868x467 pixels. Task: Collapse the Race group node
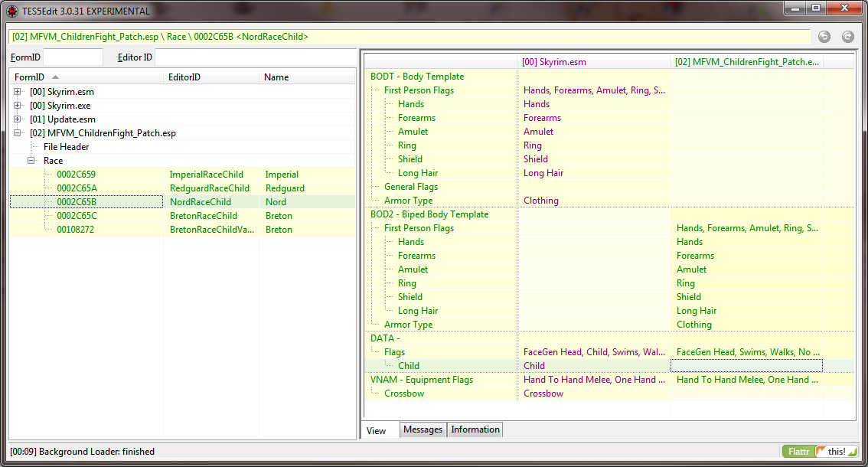31,161
